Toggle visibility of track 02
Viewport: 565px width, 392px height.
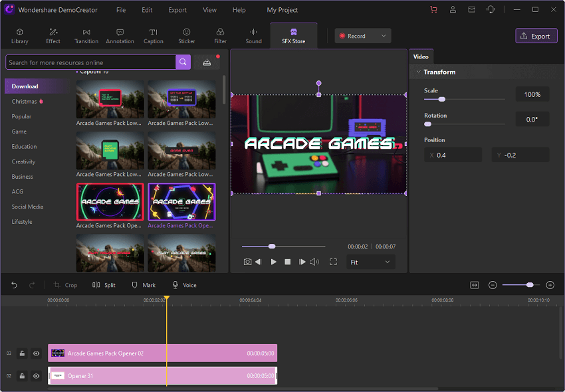click(x=37, y=376)
